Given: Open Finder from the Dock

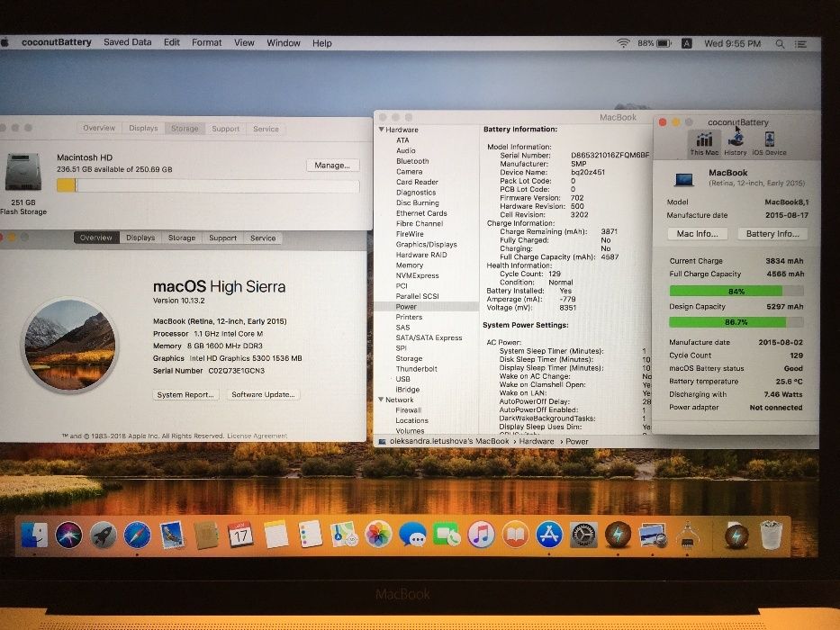Looking at the screenshot, I should [x=35, y=535].
